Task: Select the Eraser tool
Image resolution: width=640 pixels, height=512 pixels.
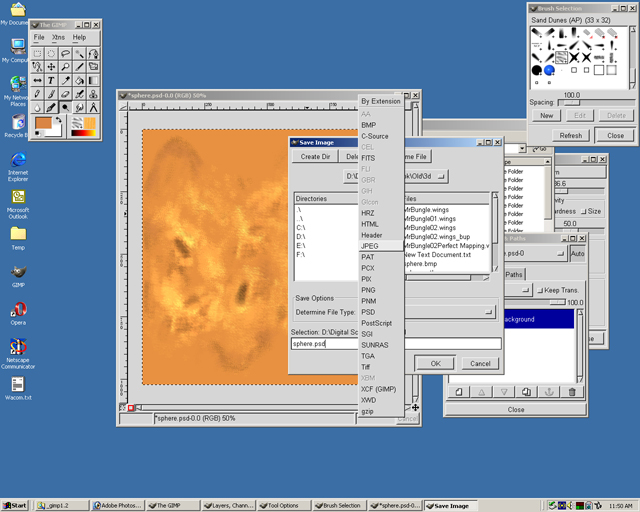Action: click(x=65, y=94)
